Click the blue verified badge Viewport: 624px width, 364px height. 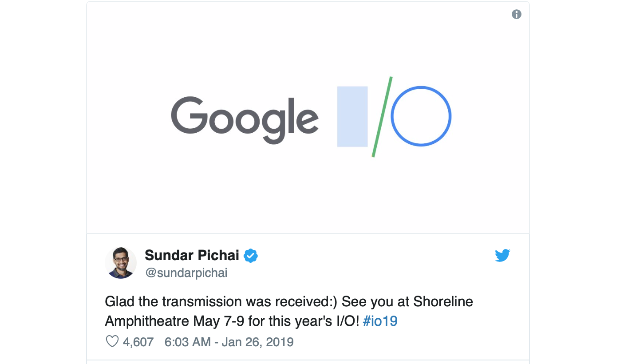(251, 256)
